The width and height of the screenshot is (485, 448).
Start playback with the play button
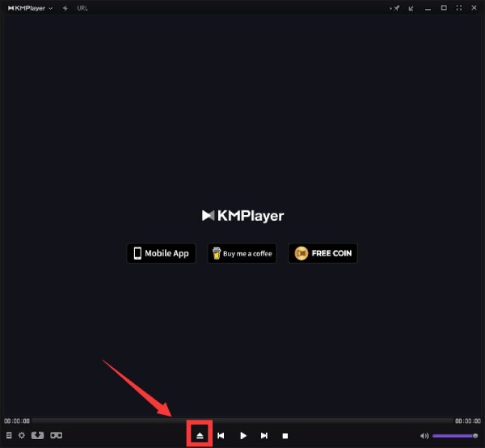(x=243, y=436)
